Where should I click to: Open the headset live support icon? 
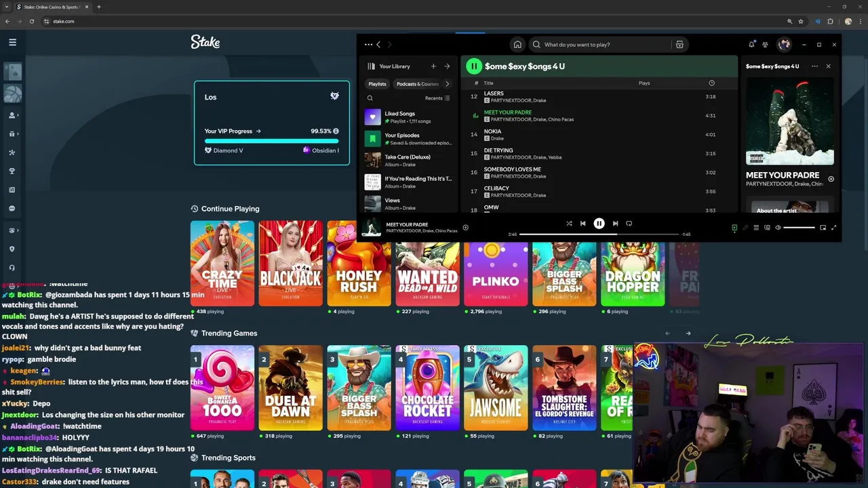pos(12,268)
